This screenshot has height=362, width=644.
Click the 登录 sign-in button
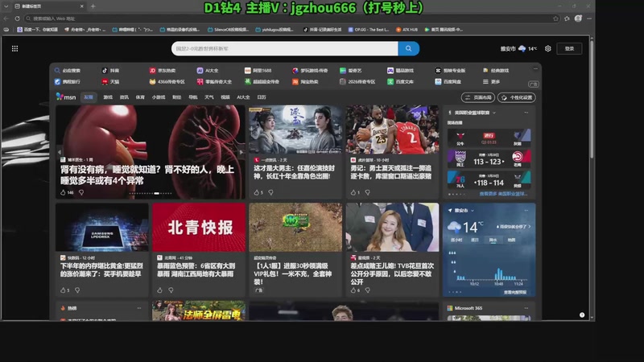[x=569, y=48]
